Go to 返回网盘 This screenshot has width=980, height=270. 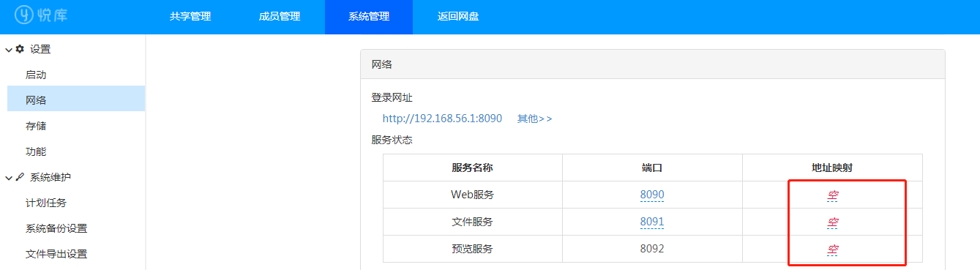[x=458, y=17]
